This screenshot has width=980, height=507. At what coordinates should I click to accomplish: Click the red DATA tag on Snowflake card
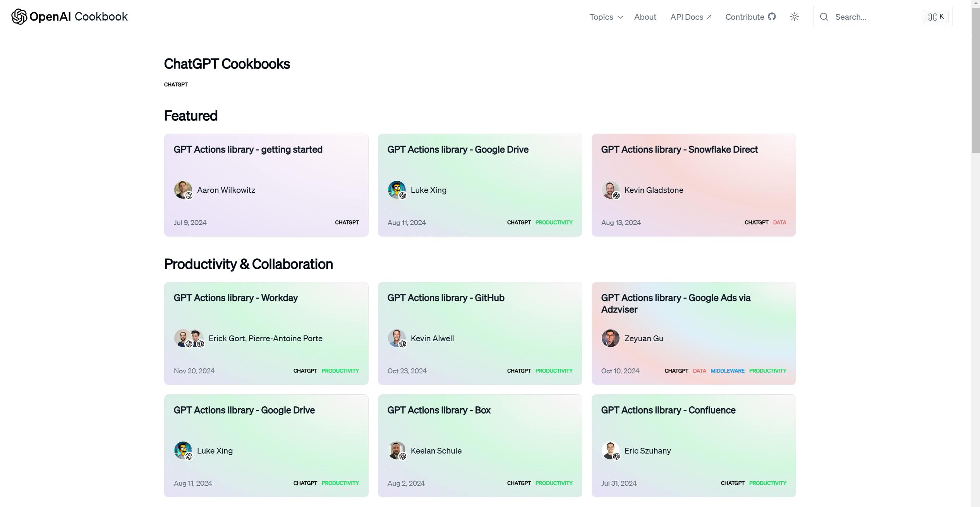click(x=779, y=222)
